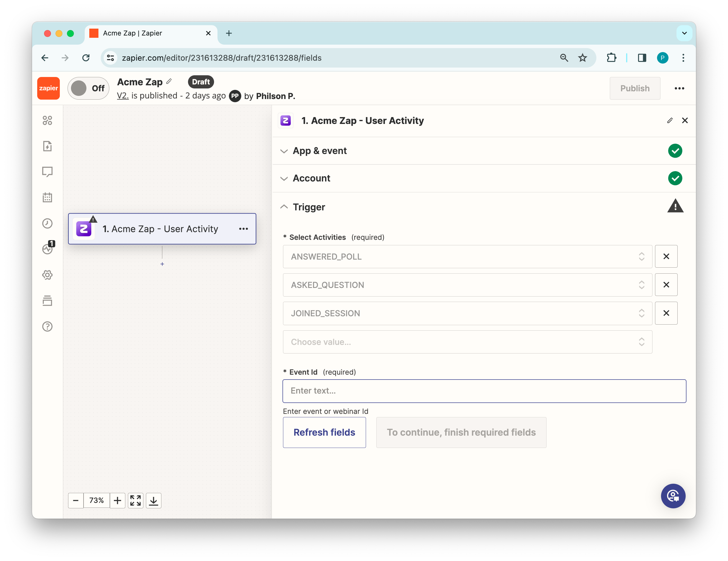Open the activity status icon with badge
This screenshot has width=728, height=561.
tap(48, 249)
